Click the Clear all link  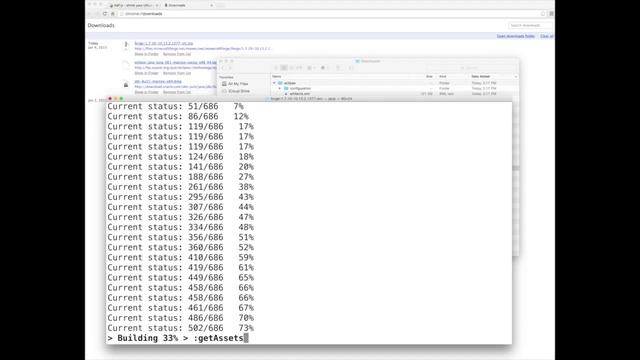pos(547,36)
